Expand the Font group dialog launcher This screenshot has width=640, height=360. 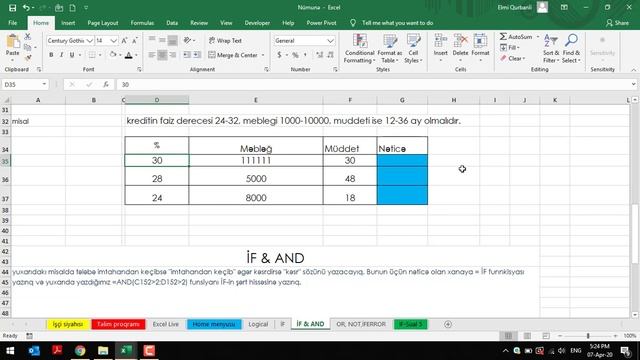click(139, 70)
